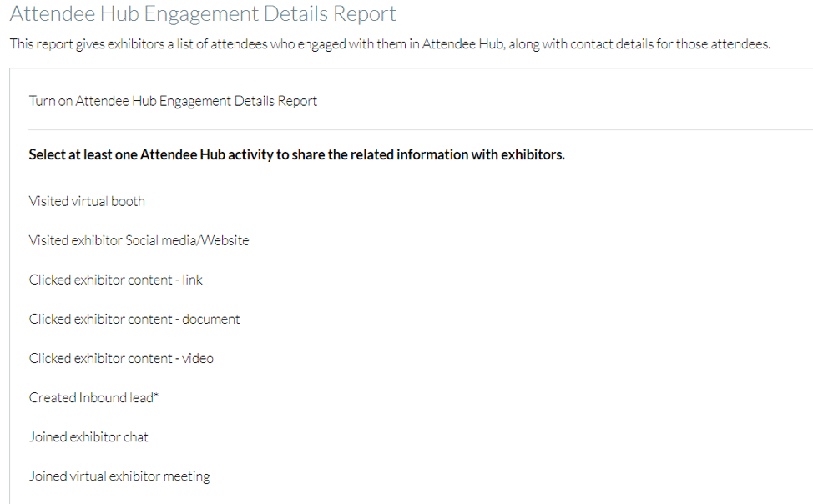This screenshot has width=813, height=504.
Task: Select Joined virtual exhibitor meeting activity
Action: click(x=119, y=476)
